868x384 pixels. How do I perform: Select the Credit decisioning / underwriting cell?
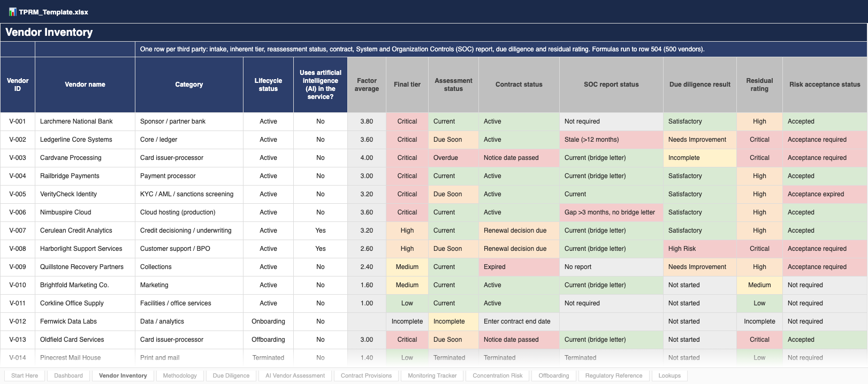(189, 231)
